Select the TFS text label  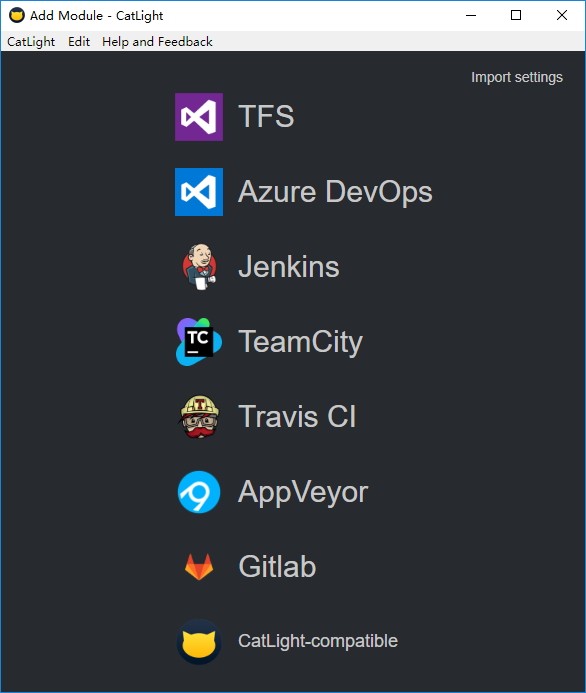266,116
